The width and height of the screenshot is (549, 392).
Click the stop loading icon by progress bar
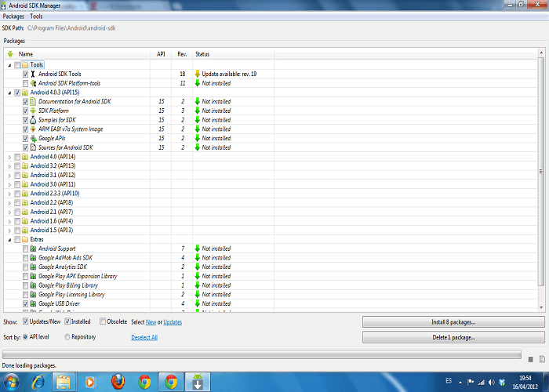530,359
